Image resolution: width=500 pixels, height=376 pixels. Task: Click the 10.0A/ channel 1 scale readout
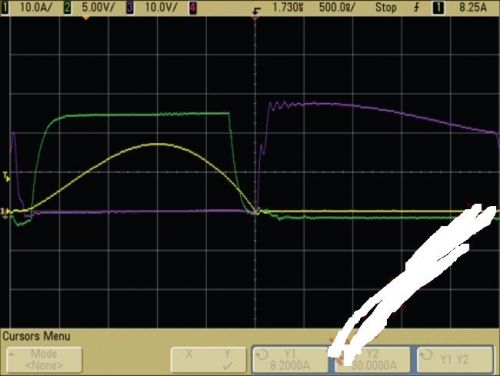coord(36,7)
